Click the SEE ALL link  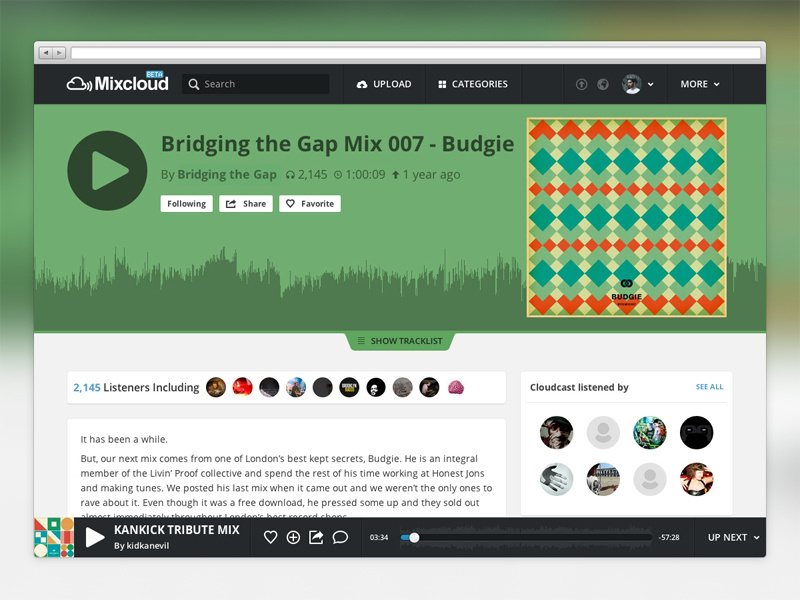coord(709,387)
